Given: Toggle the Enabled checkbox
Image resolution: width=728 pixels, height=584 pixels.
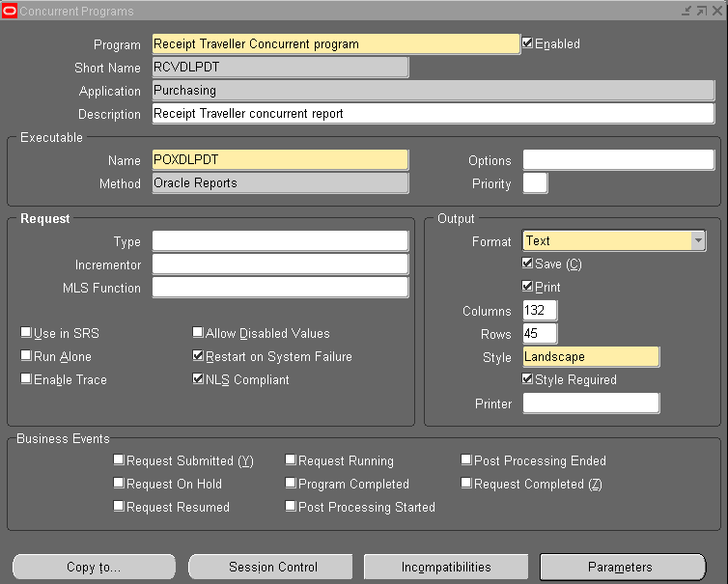Looking at the screenshot, I should (527, 43).
